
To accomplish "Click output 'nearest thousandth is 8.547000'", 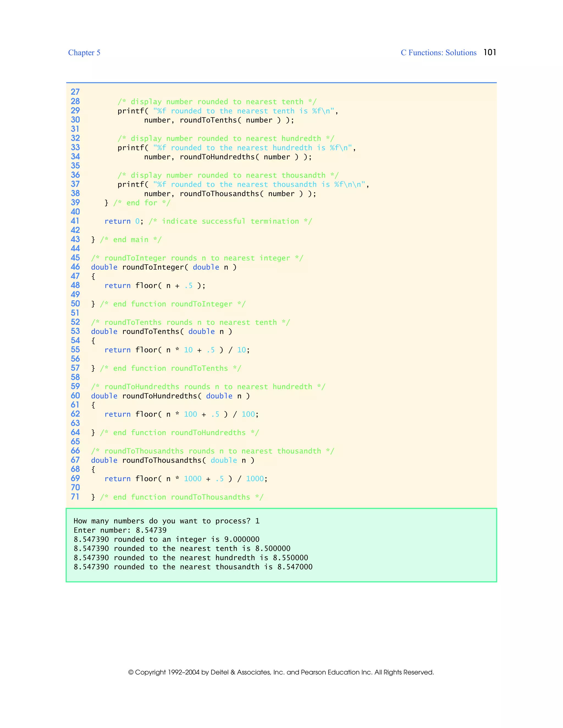I will (x=246, y=567).
